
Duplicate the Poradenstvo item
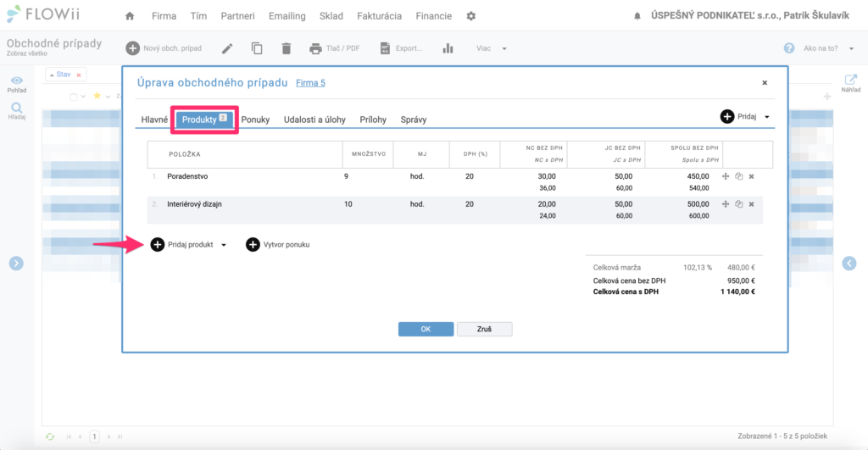[738, 176]
